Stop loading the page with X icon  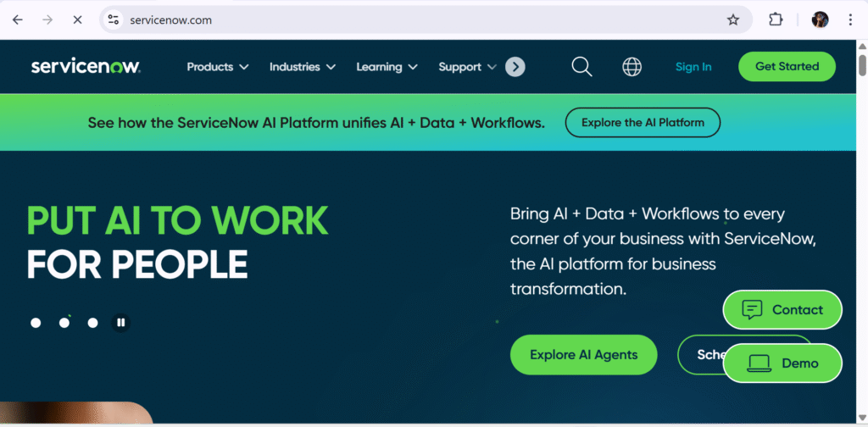77,20
